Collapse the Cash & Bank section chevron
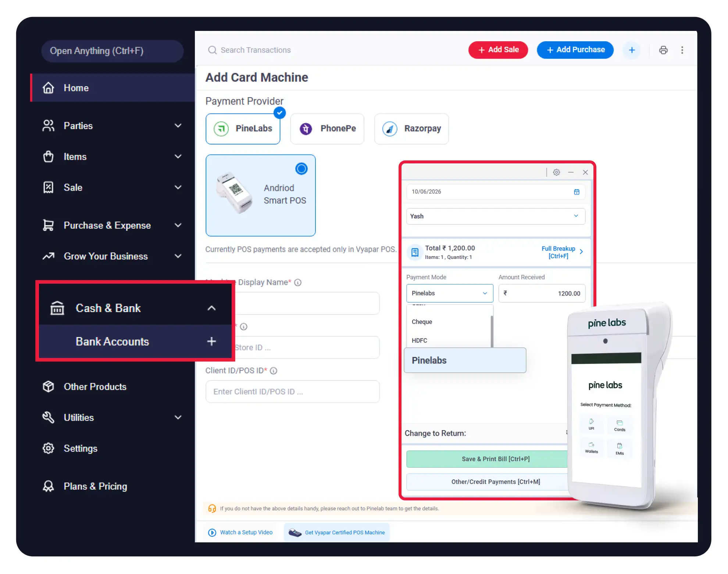Viewport: 728px width, 574px height. [x=211, y=308]
